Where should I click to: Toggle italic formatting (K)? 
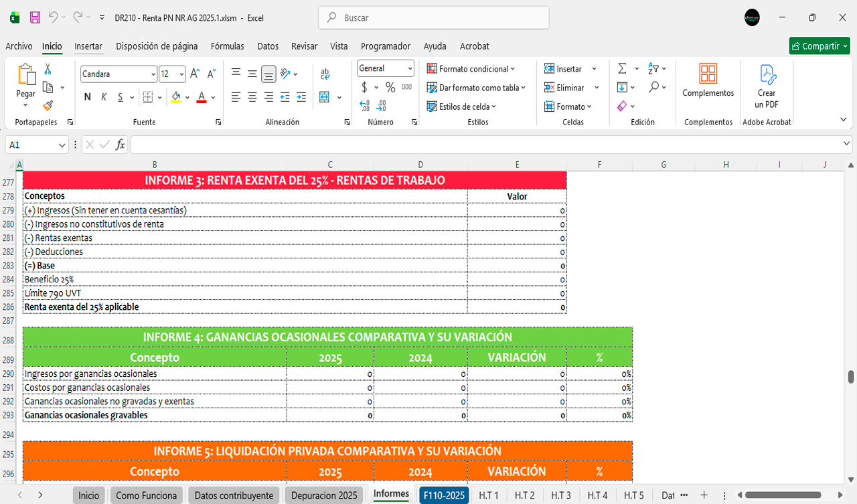(104, 97)
